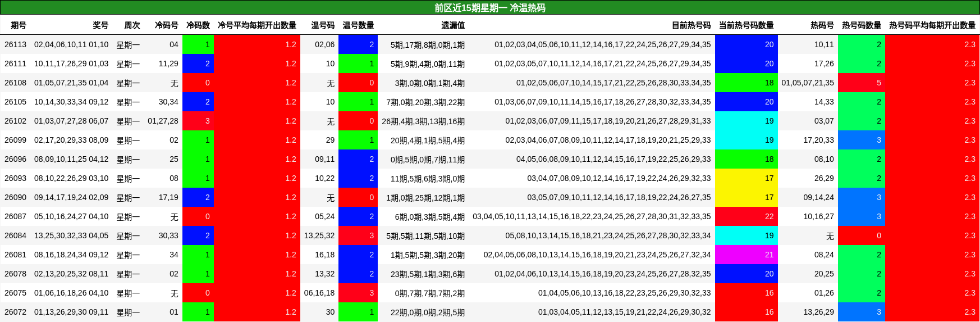Click cold numbers '30,34' cell

[168, 102]
